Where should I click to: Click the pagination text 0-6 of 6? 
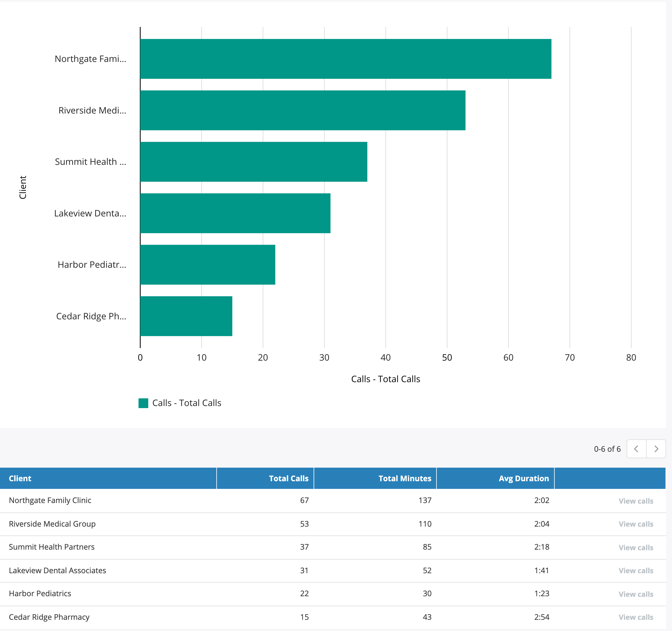tap(607, 449)
